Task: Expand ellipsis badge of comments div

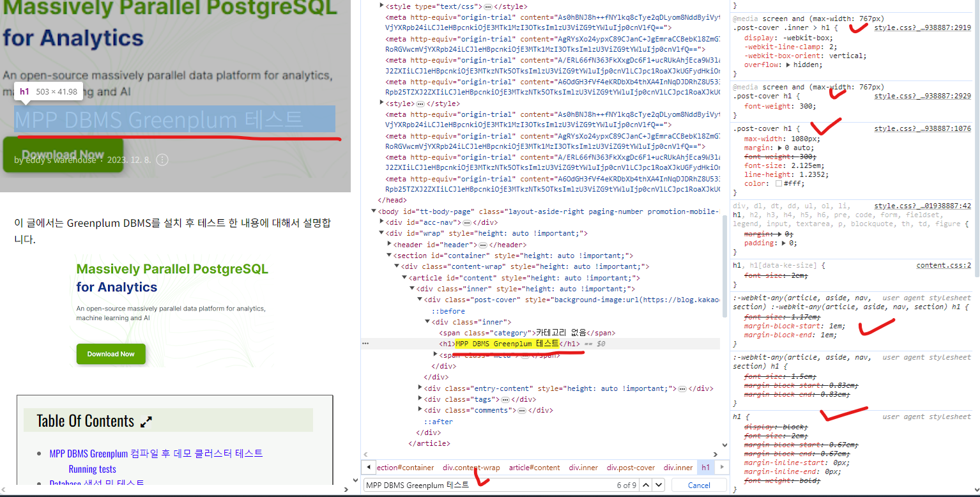Action: pyautogui.click(x=521, y=410)
